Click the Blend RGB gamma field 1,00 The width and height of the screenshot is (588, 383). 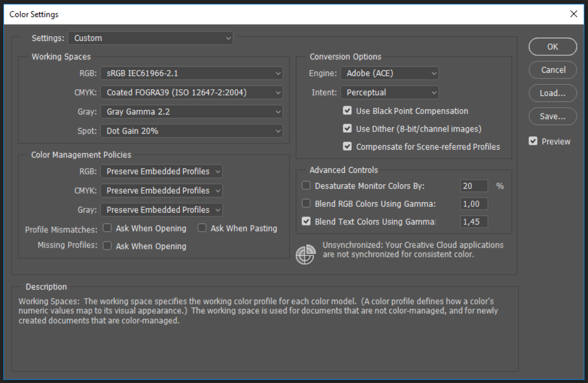pyautogui.click(x=474, y=204)
